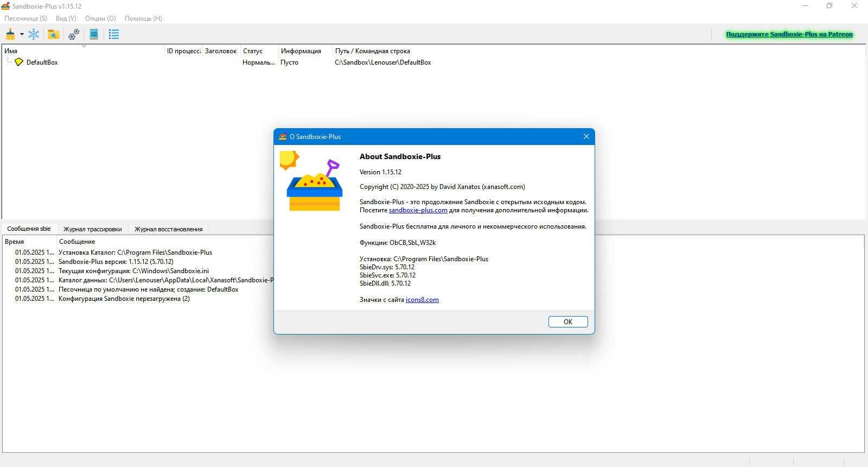868x467 pixels.
Task: Click the SbieDll.dll: 5.70.12 line
Action: coord(385,283)
